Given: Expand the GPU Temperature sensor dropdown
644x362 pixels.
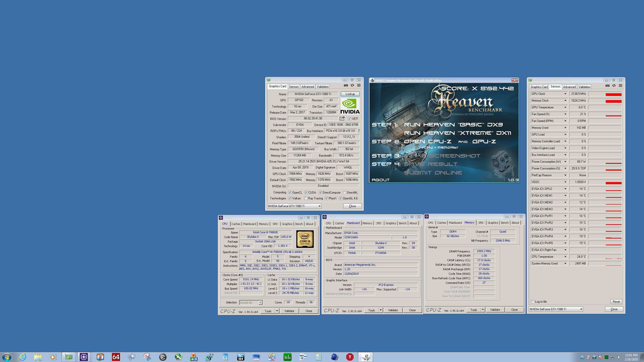Looking at the screenshot, I should pyautogui.click(x=565, y=107).
